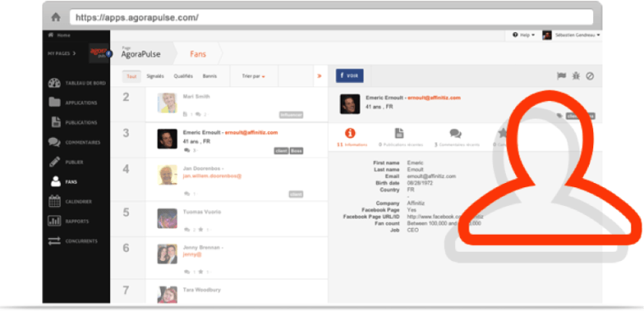Click ernoult@affinitiz.com email in list row
644x311 pixels.
pos(252,133)
